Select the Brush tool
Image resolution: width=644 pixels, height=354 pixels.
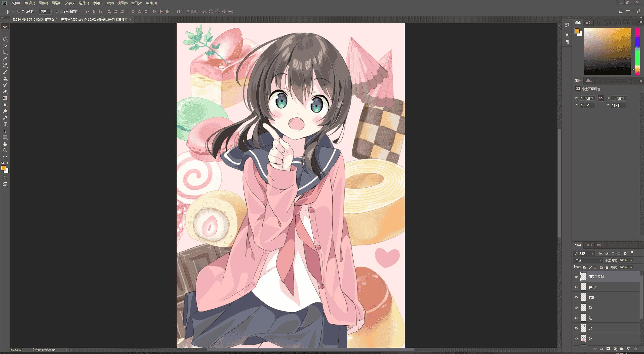[5, 72]
